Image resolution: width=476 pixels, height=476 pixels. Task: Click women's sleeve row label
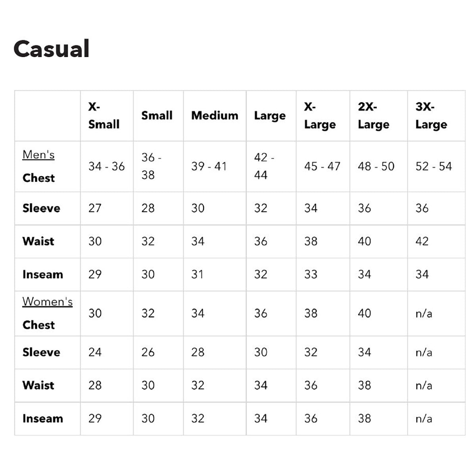pyautogui.click(x=41, y=352)
